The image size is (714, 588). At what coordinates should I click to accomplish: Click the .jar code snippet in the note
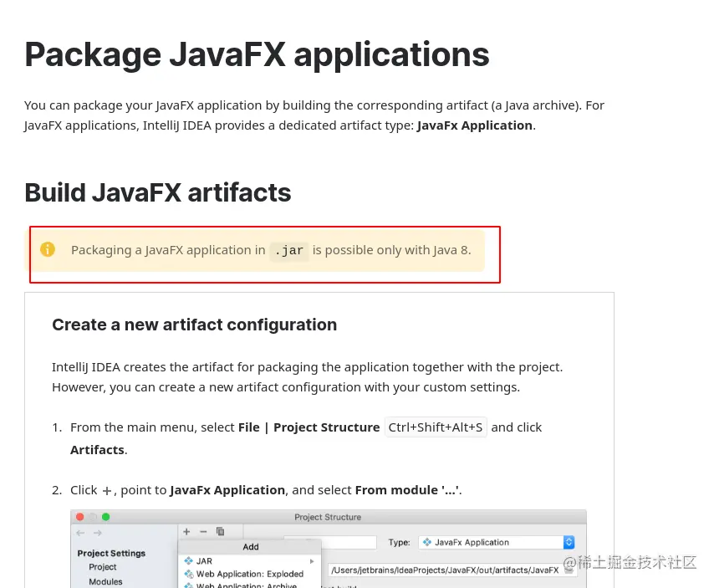289,250
